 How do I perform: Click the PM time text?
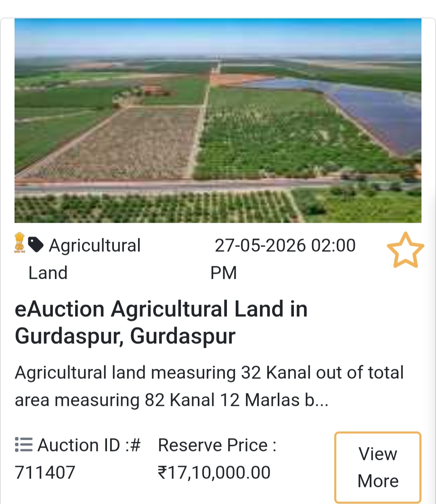coord(223,273)
